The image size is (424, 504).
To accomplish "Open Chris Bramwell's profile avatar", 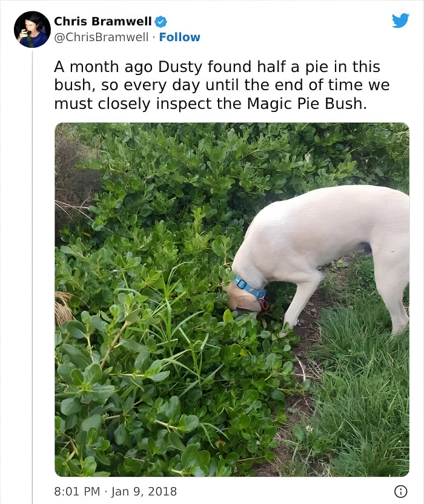I will coord(32,29).
